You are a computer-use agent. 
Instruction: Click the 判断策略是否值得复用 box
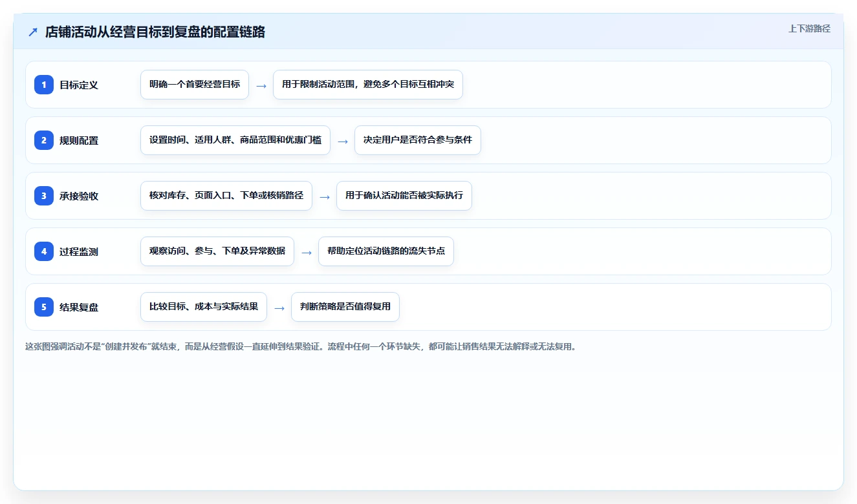coord(345,307)
